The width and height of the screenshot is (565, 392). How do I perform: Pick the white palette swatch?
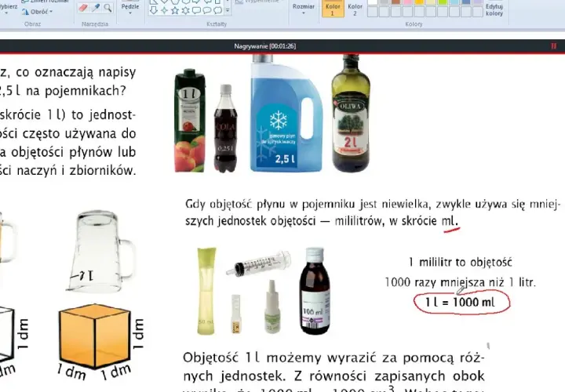pyautogui.click(x=373, y=2)
